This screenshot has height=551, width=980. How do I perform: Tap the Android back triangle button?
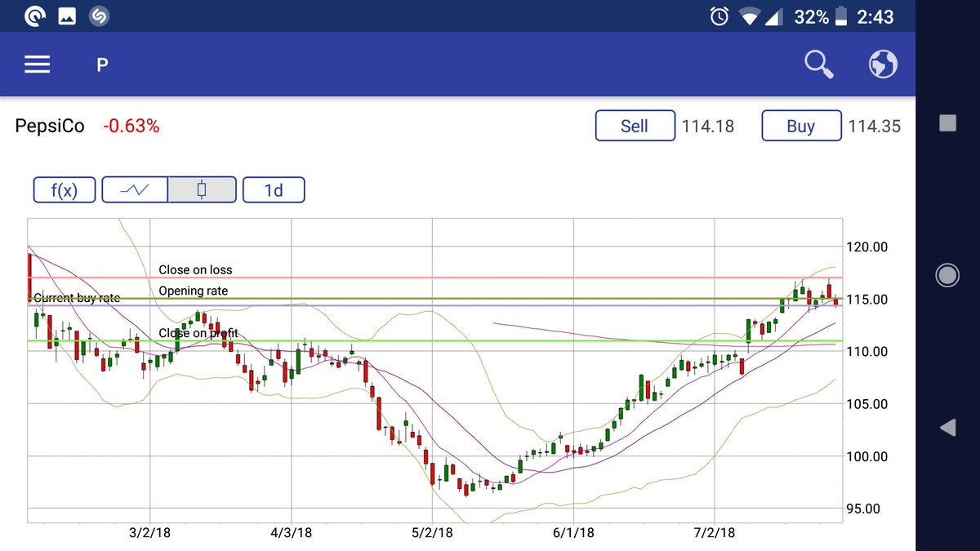[x=947, y=428]
